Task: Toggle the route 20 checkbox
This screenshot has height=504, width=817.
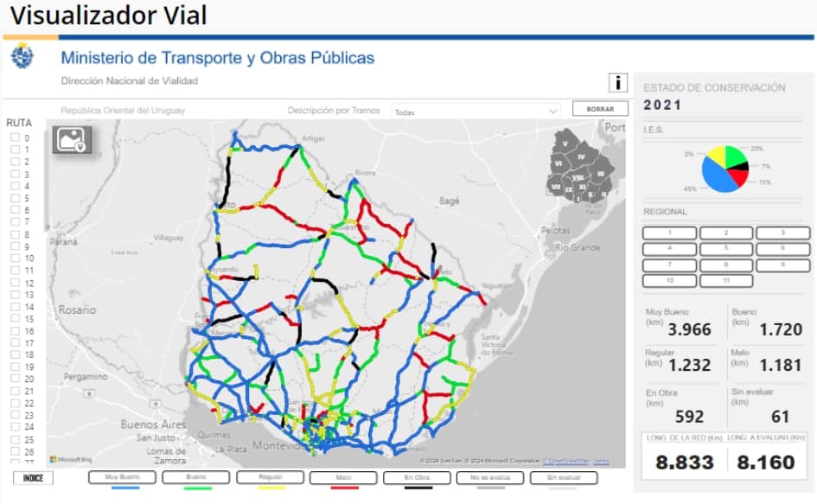Action: pos(15,379)
